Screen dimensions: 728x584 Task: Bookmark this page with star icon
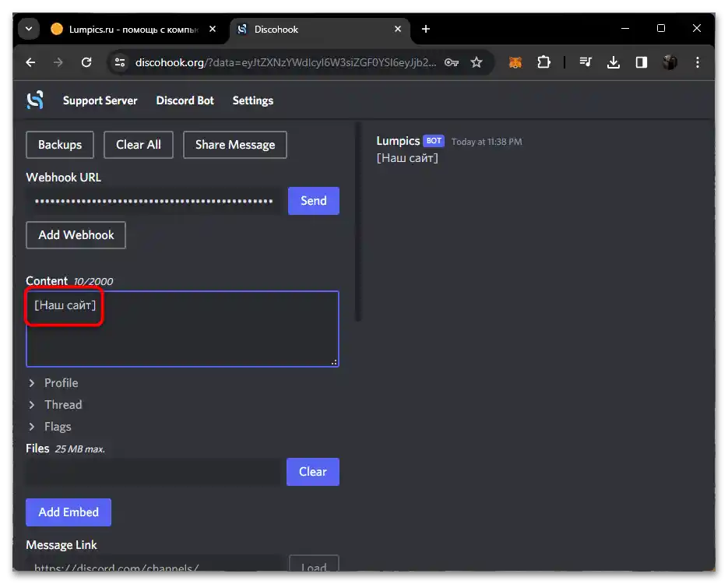(477, 62)
